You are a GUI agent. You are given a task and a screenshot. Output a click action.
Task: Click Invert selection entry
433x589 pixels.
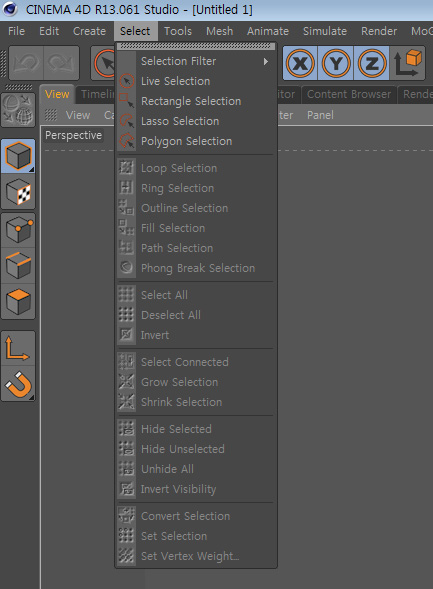196,335
